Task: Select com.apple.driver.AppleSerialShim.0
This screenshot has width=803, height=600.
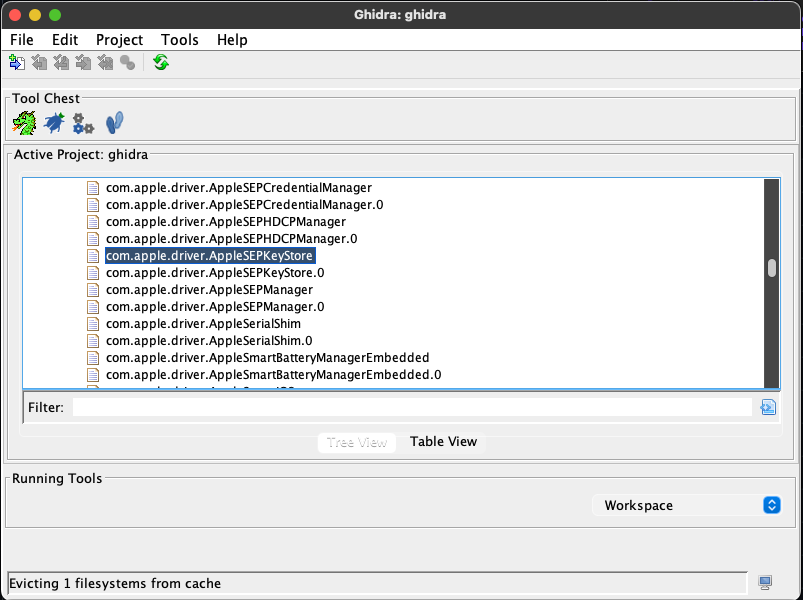Action: pos(209,340)
